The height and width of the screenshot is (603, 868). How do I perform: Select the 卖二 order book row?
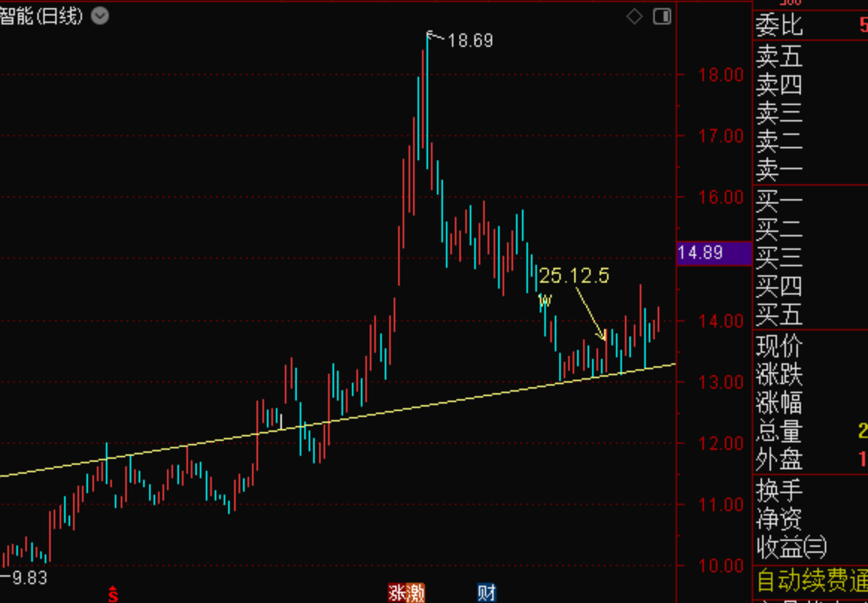click(810, 141)
